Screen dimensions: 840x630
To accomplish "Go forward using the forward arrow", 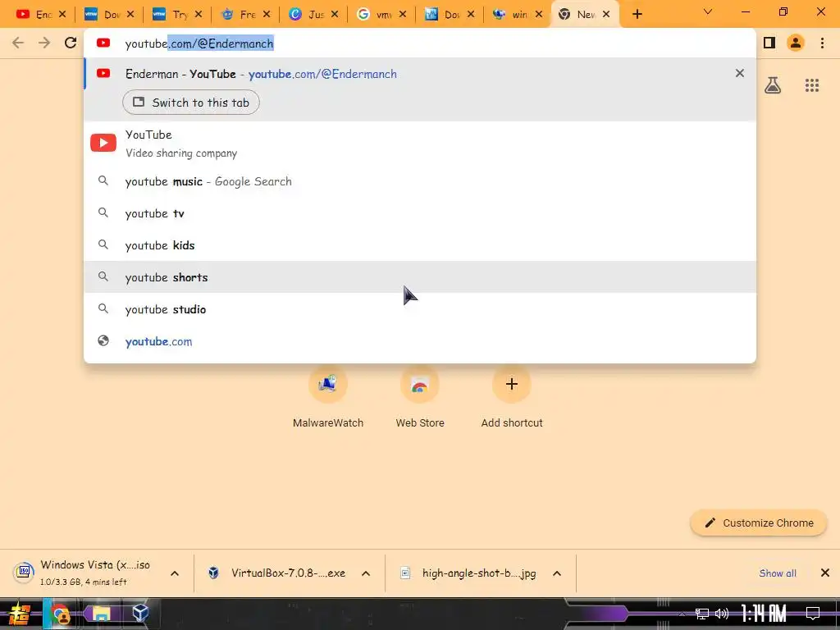I will (44, 43).
